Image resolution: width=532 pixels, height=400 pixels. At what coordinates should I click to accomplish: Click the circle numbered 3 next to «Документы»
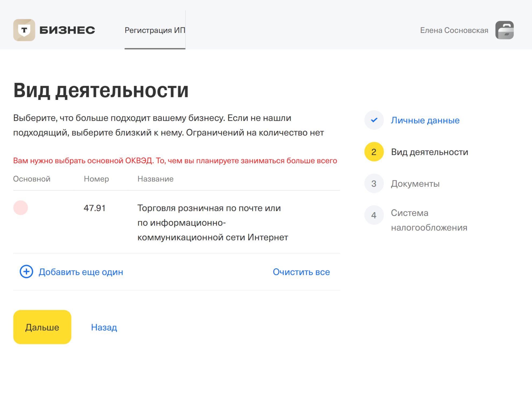[374, 183]
